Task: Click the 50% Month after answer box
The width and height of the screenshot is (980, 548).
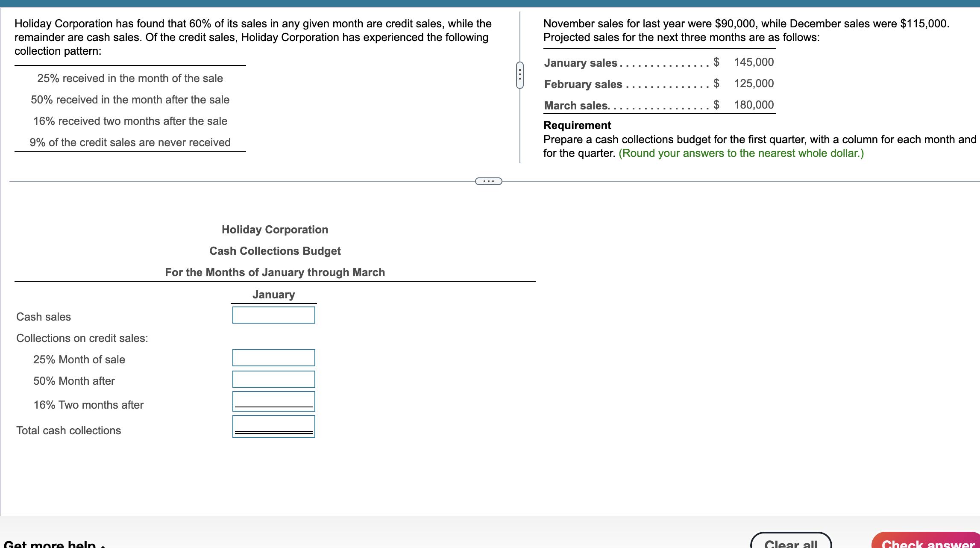Action: 273,379
